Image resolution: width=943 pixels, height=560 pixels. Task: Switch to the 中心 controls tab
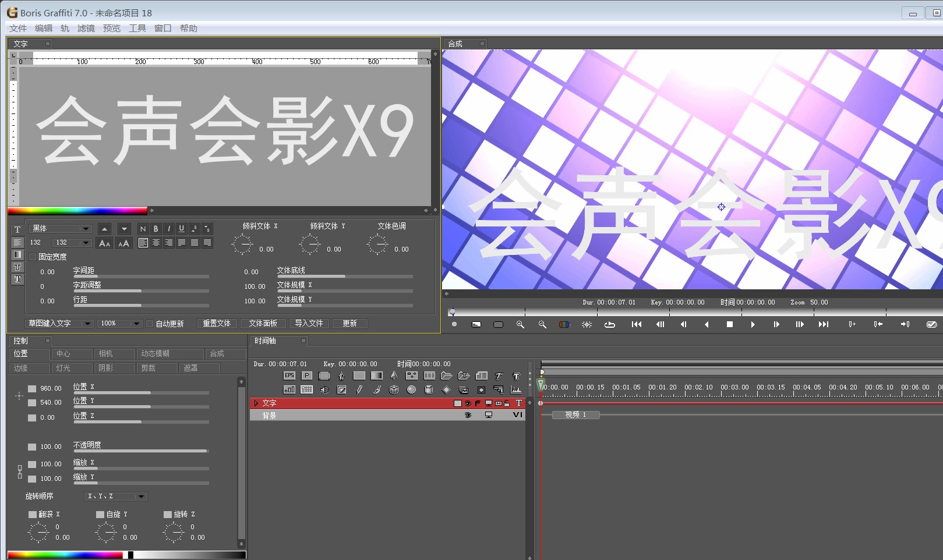point(72,354)
